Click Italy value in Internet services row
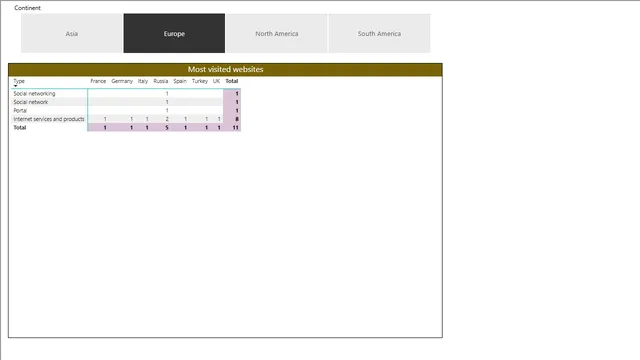This screenshot has height=360, width=640. pyautogui.click(x=147, y=119)
